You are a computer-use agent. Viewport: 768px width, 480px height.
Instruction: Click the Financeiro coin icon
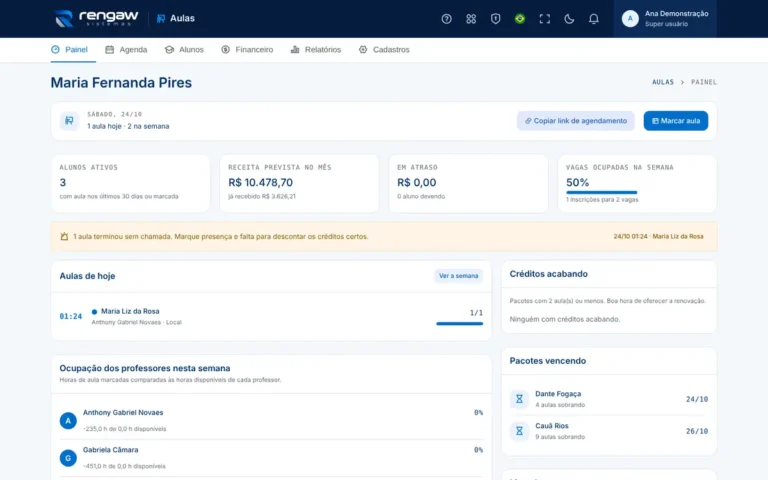click(x=225, y=49)
